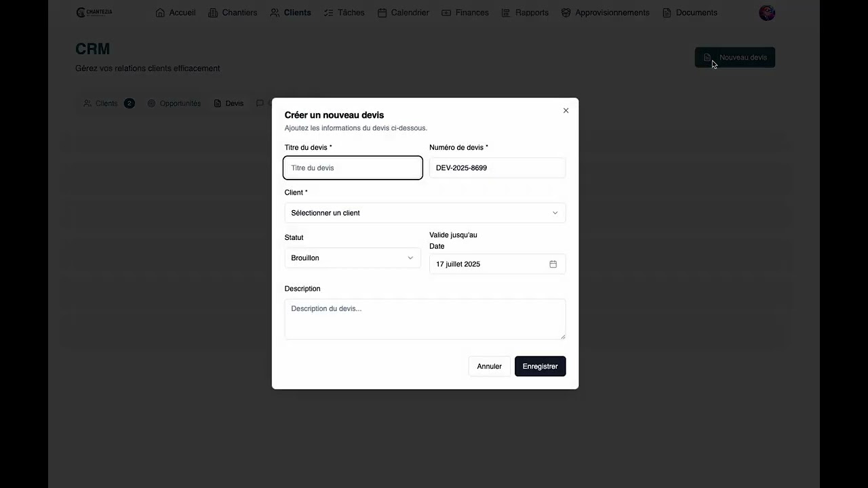Click the Enregistrer button

click(540, 367)
